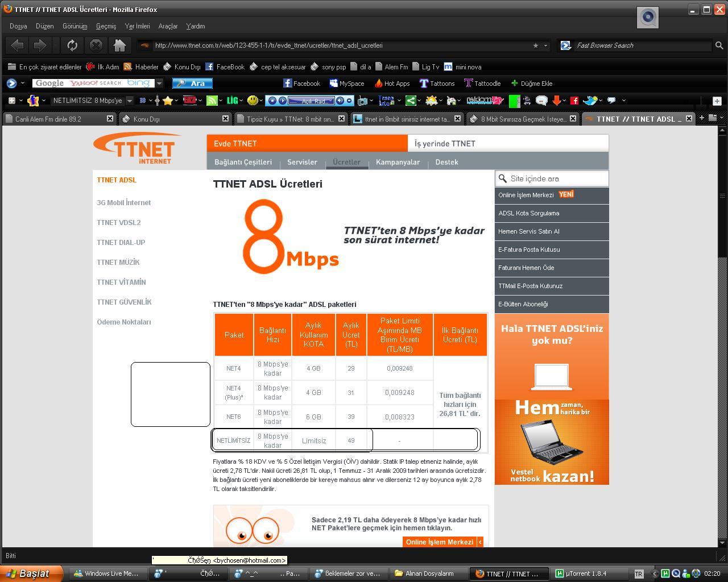Viewport: 728px width, 582px height.
Task: Open the Dosya menu
Action: pyautogui.click(x=18, y=26)
